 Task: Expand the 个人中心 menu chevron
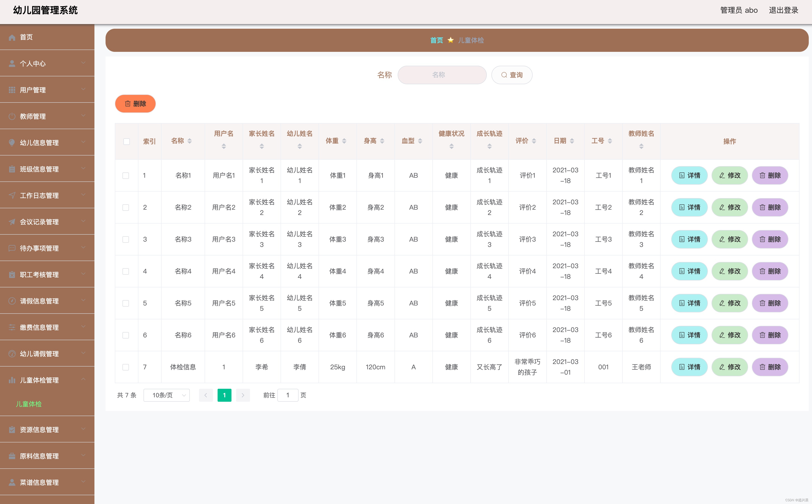tap(83, 63)
